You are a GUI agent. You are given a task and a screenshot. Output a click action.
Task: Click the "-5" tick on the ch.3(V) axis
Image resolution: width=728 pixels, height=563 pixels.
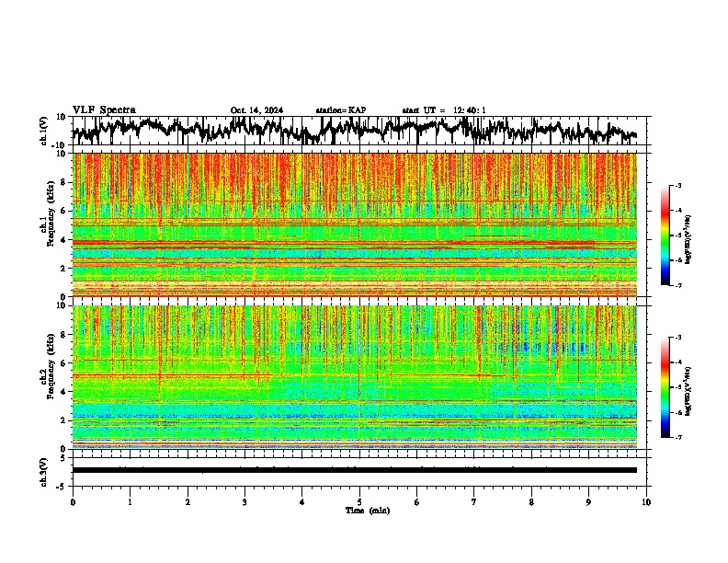click(x=62, y=487)
